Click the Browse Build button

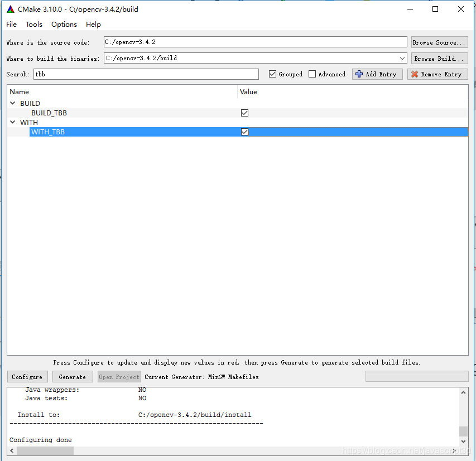[x=439, y=58]
